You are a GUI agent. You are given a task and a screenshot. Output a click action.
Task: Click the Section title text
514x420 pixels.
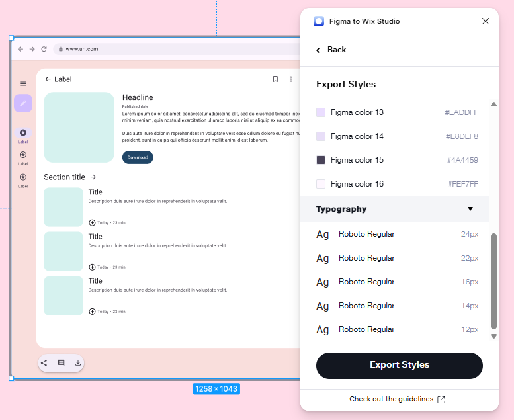click(x=65, y=177)
